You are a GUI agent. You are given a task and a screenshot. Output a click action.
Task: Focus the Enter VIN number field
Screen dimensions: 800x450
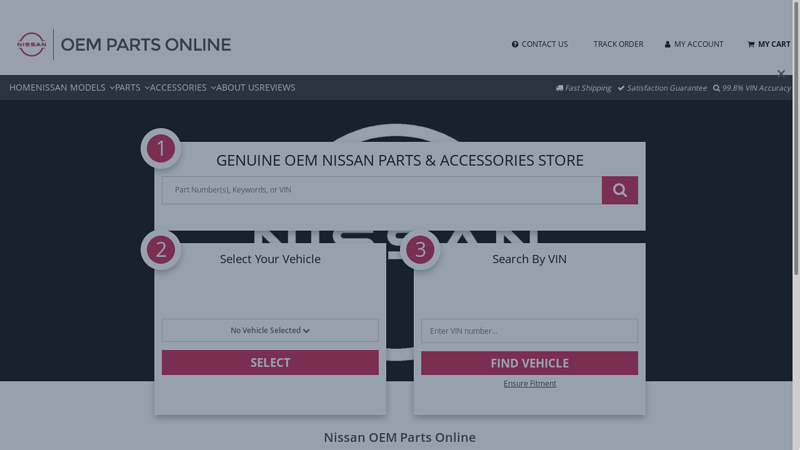[x=529, y=331]
